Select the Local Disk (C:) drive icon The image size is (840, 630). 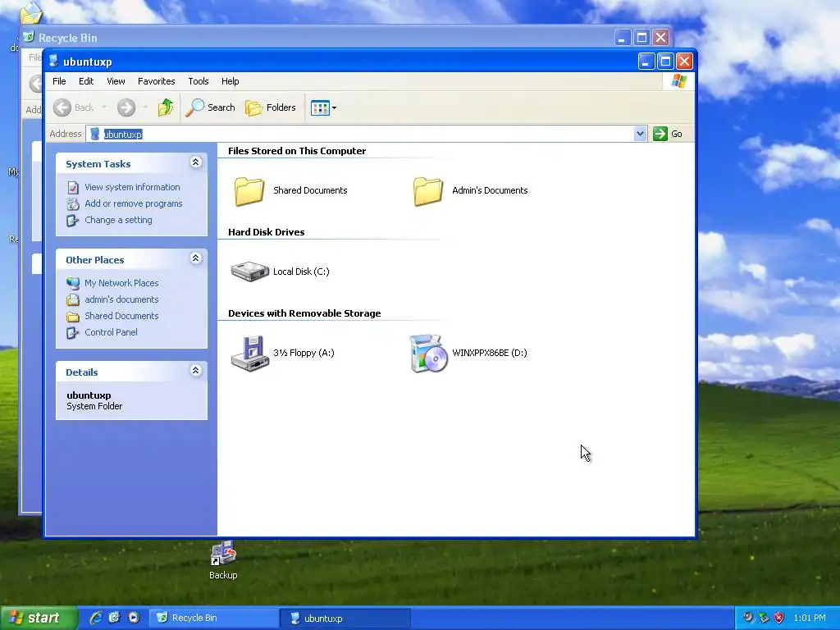tap(249, 272)
